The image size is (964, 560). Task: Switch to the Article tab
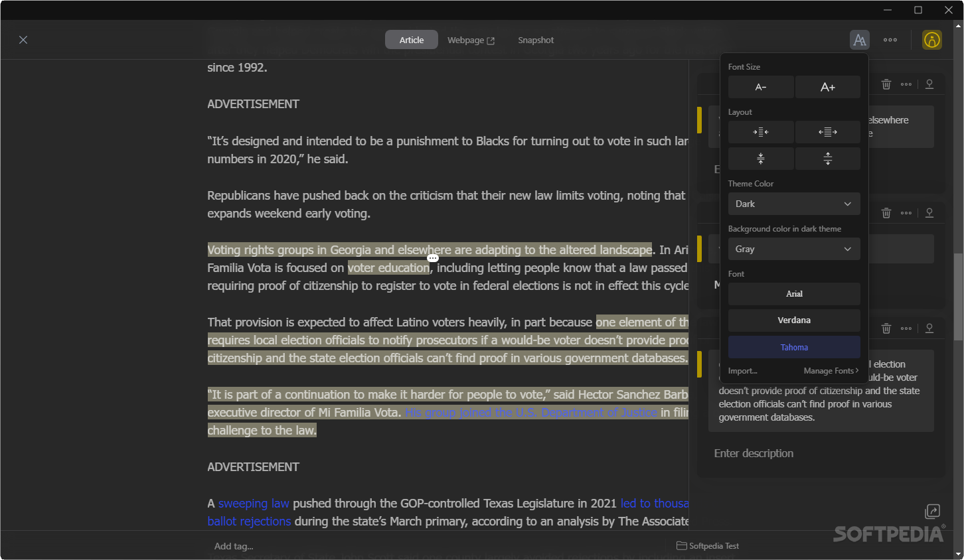click(412, 40)
